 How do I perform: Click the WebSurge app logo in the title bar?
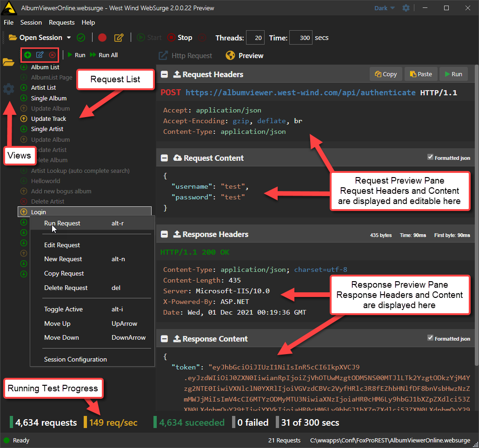(8, 8)
